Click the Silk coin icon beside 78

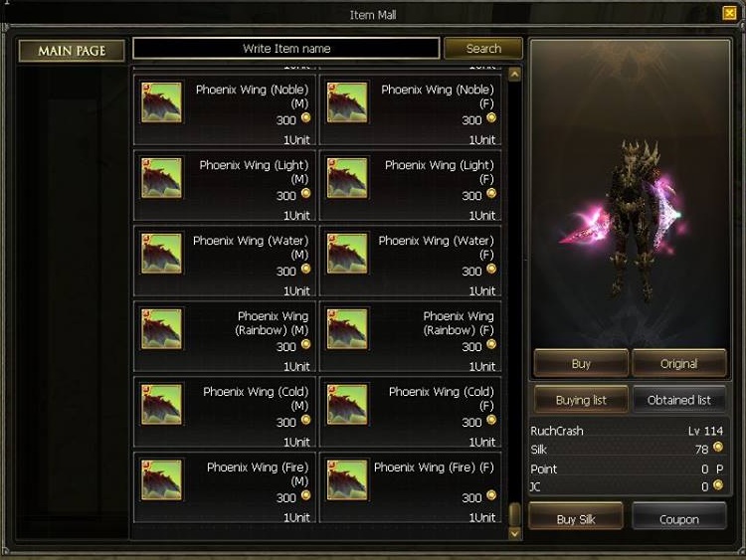[x=718, y=448]
